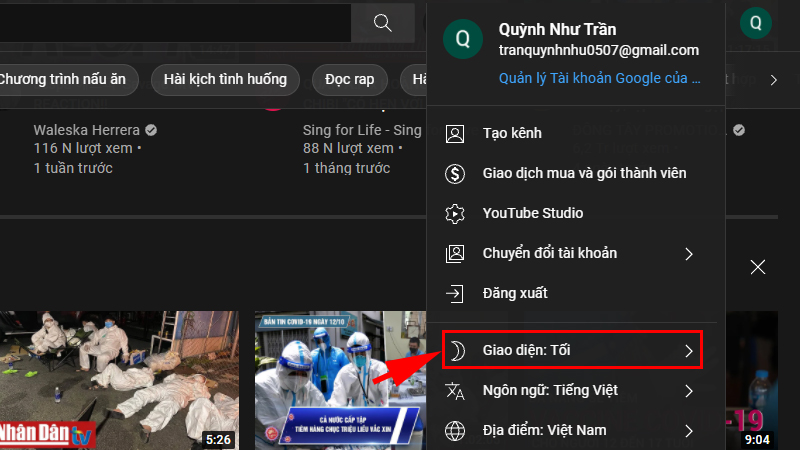Viewport: 800px width, 450px height.
Task: Open Sing for Life channel name
Action: (x=362, y=130)
